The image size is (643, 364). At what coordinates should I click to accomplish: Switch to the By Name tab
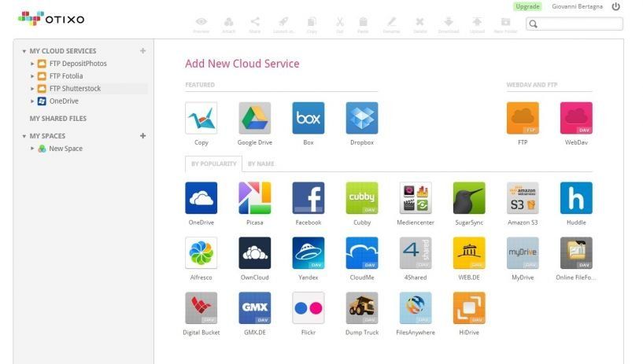(x=261, y=164)
